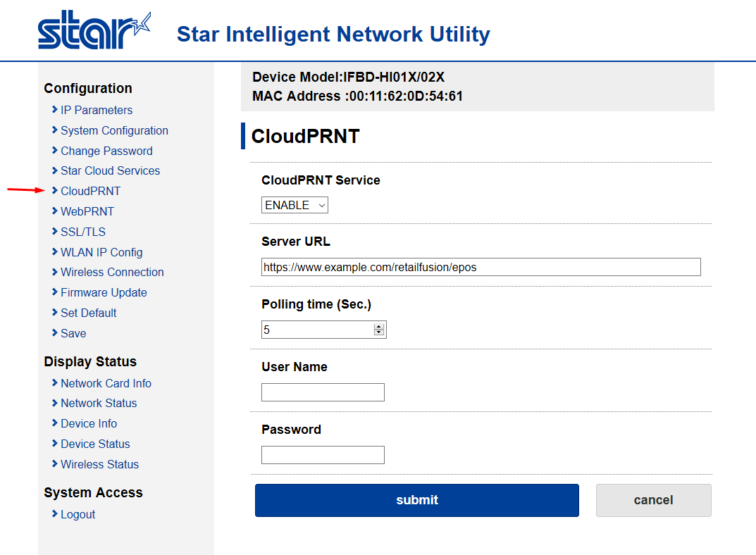
Task: Open the Change Password page
Action: pos(106,151)
